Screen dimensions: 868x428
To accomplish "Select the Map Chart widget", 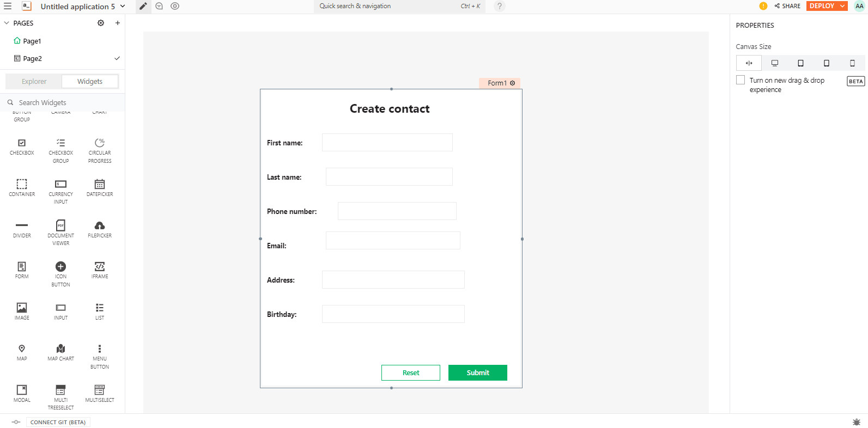I will click(60, 349).
